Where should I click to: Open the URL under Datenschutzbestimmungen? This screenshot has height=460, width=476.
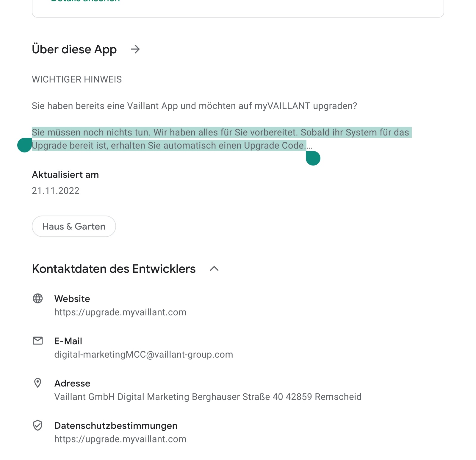pyautogui.click(x=120, y=439)
